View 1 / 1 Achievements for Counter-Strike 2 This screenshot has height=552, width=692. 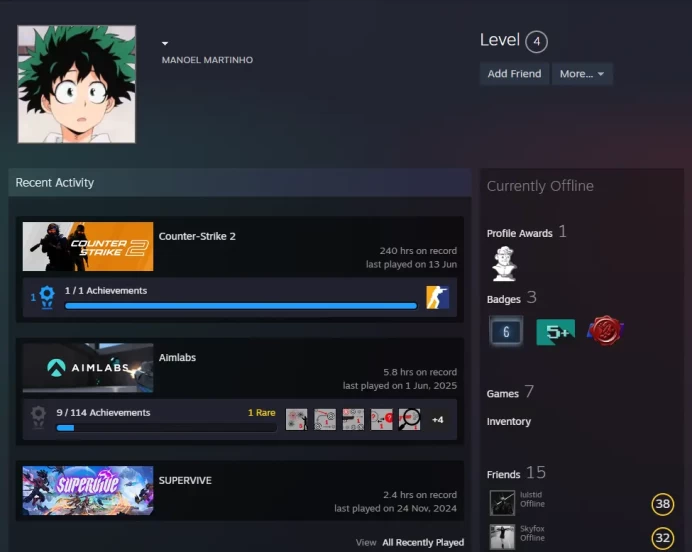(105, 291)
